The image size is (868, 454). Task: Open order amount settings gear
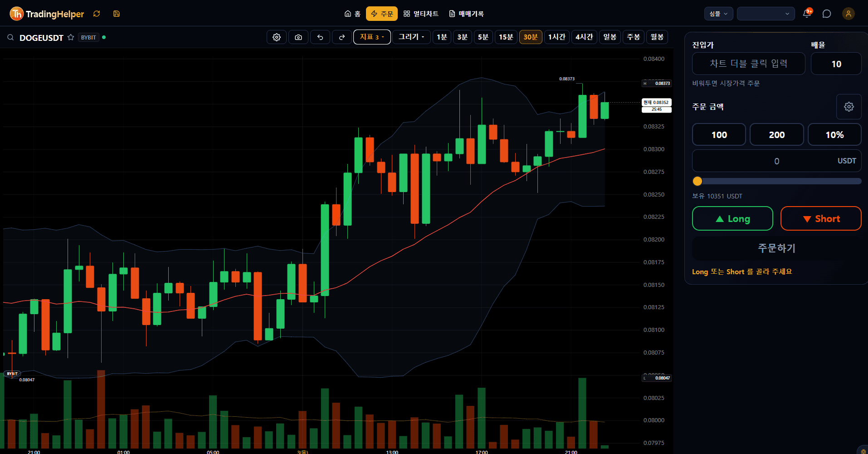(x=849, y=107)
